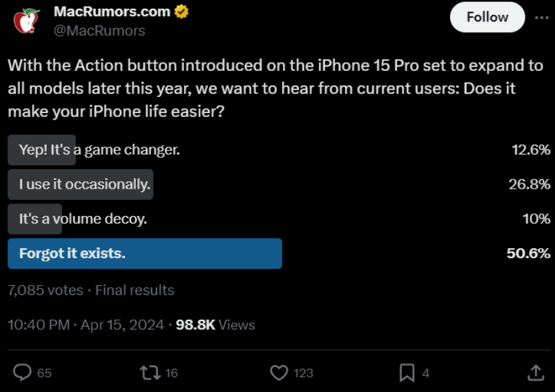555x392 pixels.
Task: Click the share upload icon
Action: pyautogui.click(x=536, y=373)
